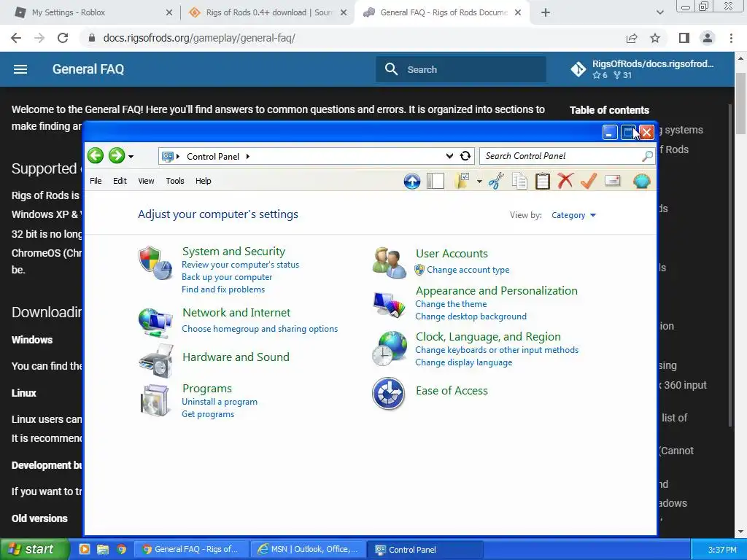Image resolution: width=747 pixels, height=560 pixels.
Task: Open Network and Internet category
Action: pyautogui.click(x=236, y=313)
